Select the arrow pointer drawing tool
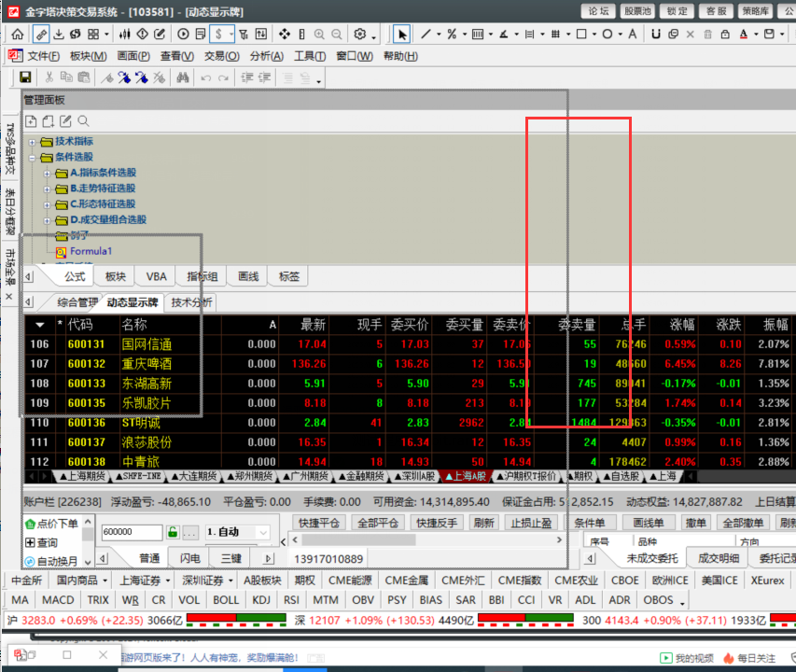The height and width of the screenshot is (672, 796). tap(402, 35)
